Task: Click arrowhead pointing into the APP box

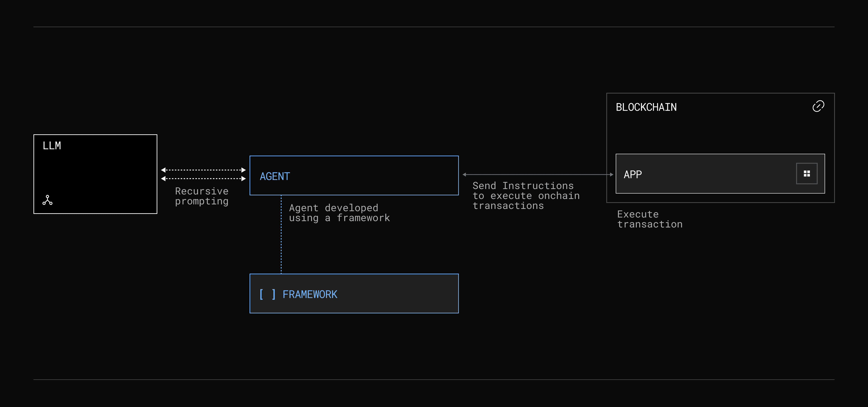Action: pos(611,175)
